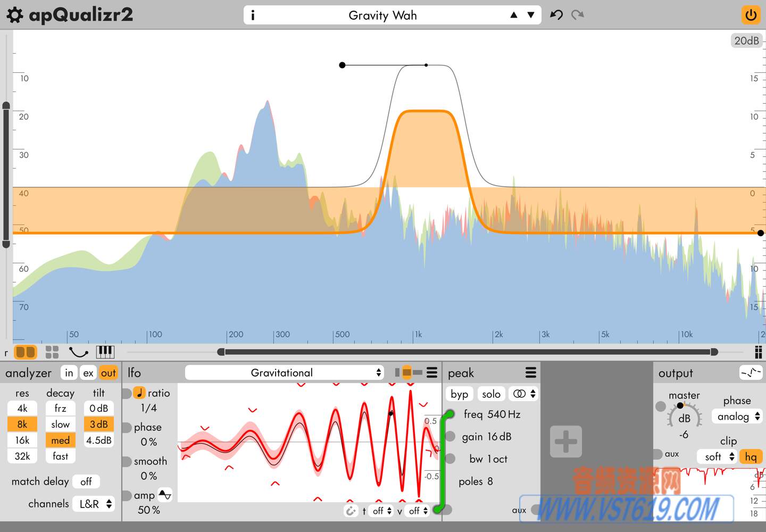Viewport: 766px width, 532px height.
Task: Switch the analyzer to in mode
Action: pos(69,373)
